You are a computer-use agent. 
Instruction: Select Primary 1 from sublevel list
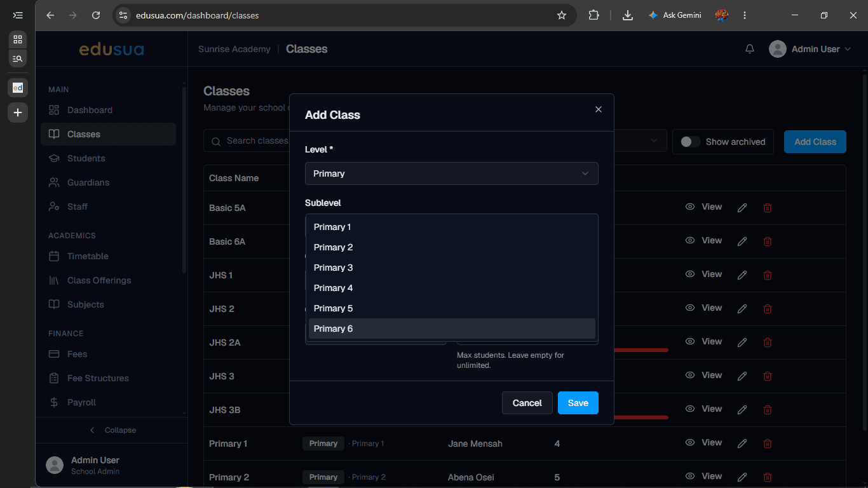coord(452,227)
